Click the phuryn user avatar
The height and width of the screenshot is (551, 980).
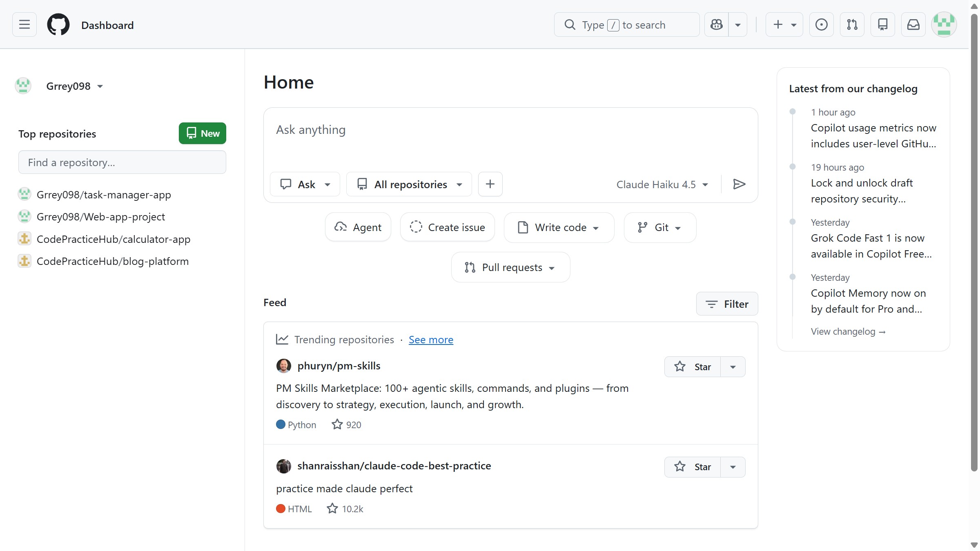[x=284, y=366]
